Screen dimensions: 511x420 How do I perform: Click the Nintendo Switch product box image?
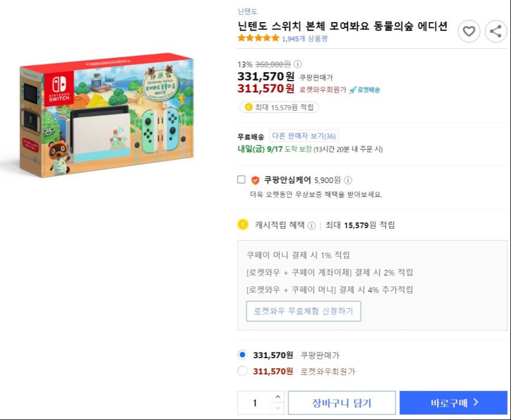(x=107, y=115)
